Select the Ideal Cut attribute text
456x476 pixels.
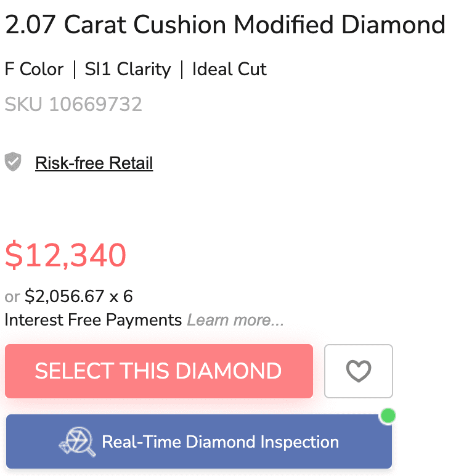[x=229, y=68]
